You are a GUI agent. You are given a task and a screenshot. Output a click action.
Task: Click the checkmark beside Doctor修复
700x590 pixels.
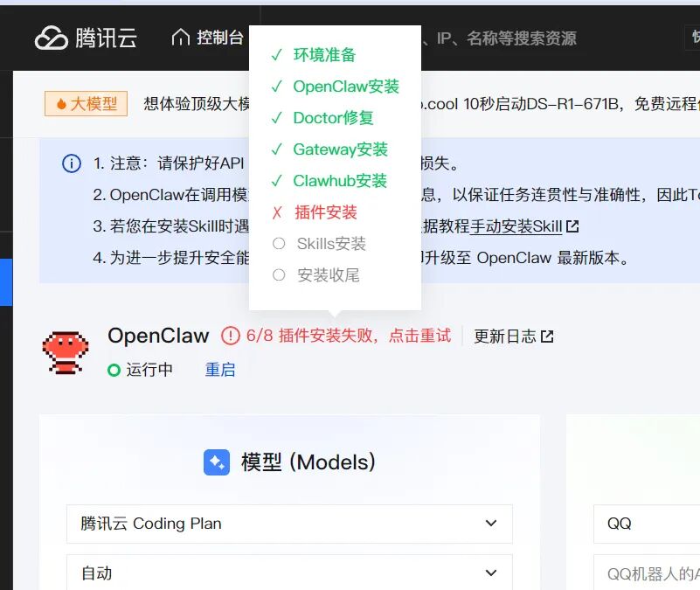pos(277,118)
